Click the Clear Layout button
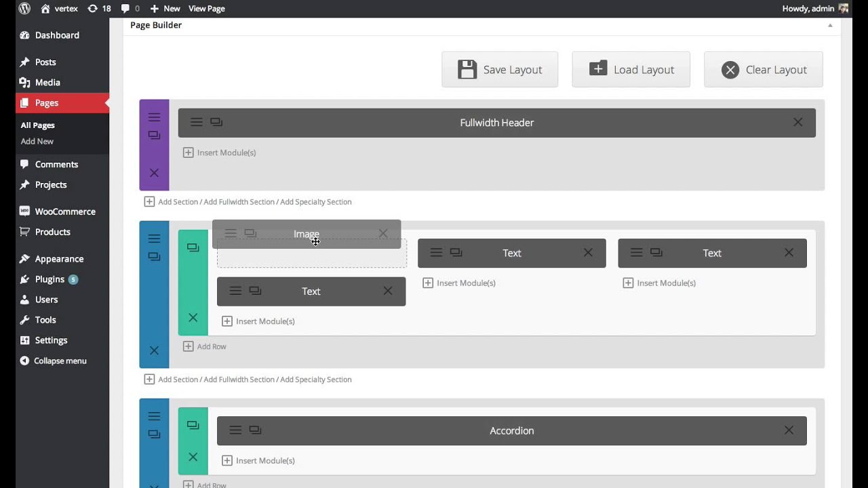The width and height of the screenshot is (868, 488). (x=764, y=69)
